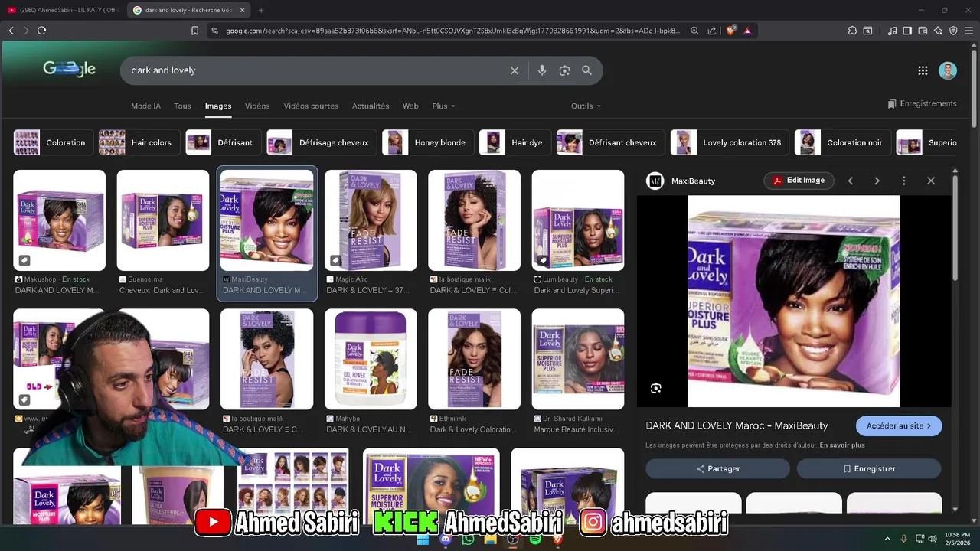
Task: Open the Plus dropdown in search tabs
Action: [443, 106]
